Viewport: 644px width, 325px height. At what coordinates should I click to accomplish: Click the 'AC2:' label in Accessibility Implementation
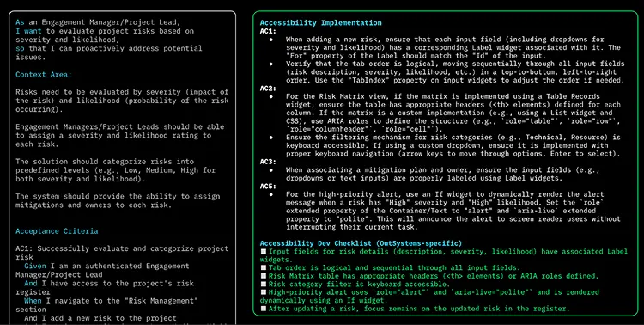tap(268, 89)
